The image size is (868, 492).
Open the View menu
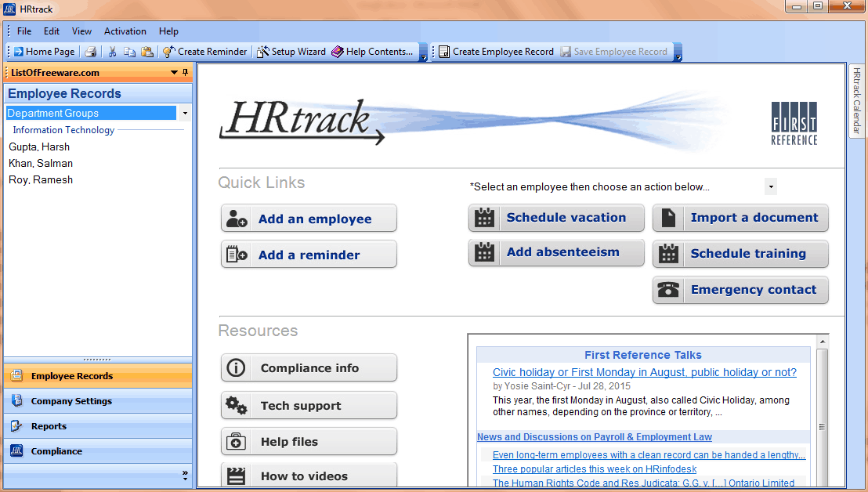pyautogui.click(x=82, y=31)
